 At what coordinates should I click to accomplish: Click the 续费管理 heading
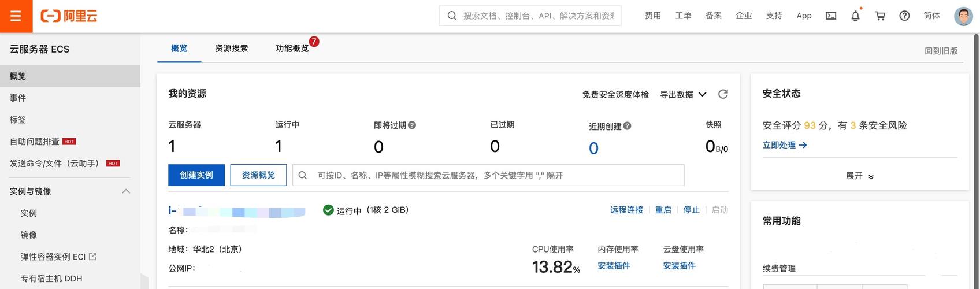tap(779, 268)
